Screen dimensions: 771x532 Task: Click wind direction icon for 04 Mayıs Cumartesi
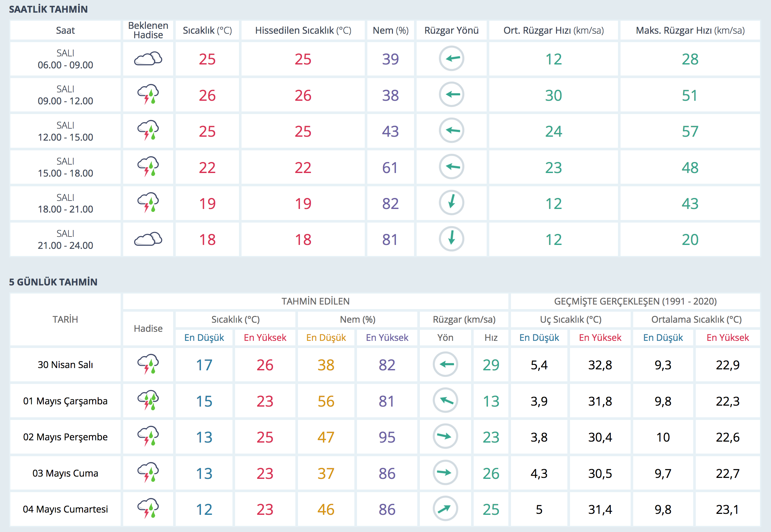pyautogui.click(x=445, y=509)
